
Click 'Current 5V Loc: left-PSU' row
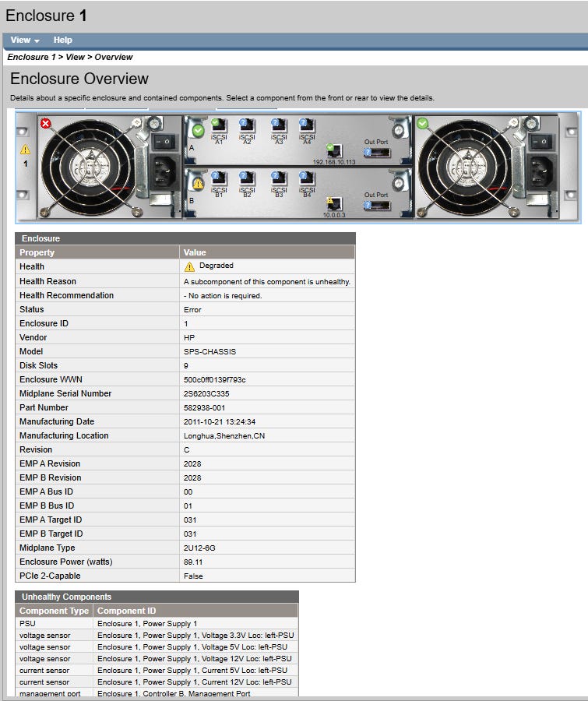point(157,670)
